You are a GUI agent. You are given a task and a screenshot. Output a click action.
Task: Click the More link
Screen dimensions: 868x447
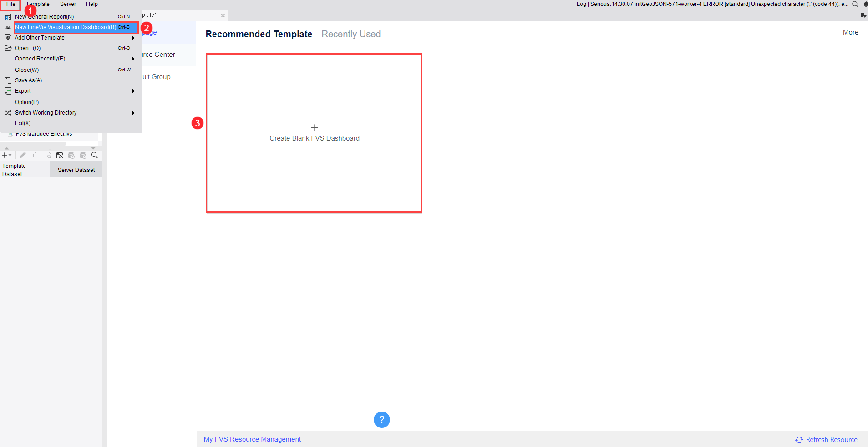tap(850, 32)
